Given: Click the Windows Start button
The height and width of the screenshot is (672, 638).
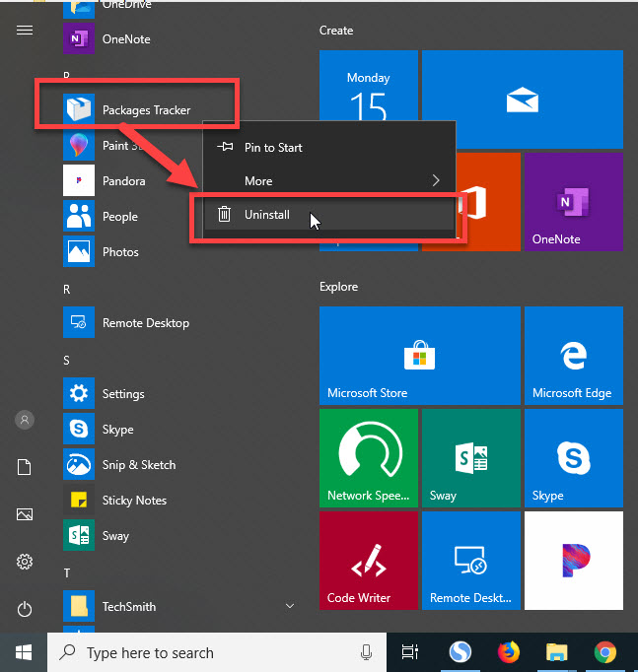Looking at the screenshot, I should tap(24, 652).
